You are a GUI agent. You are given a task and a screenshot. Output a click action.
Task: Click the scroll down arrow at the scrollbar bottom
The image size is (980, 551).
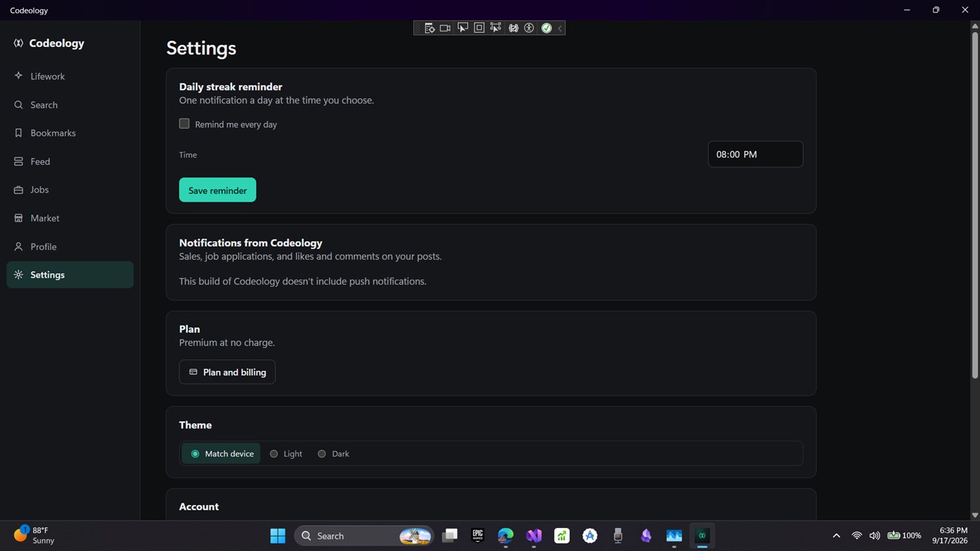pyautogui.click(x=974, y=515)
